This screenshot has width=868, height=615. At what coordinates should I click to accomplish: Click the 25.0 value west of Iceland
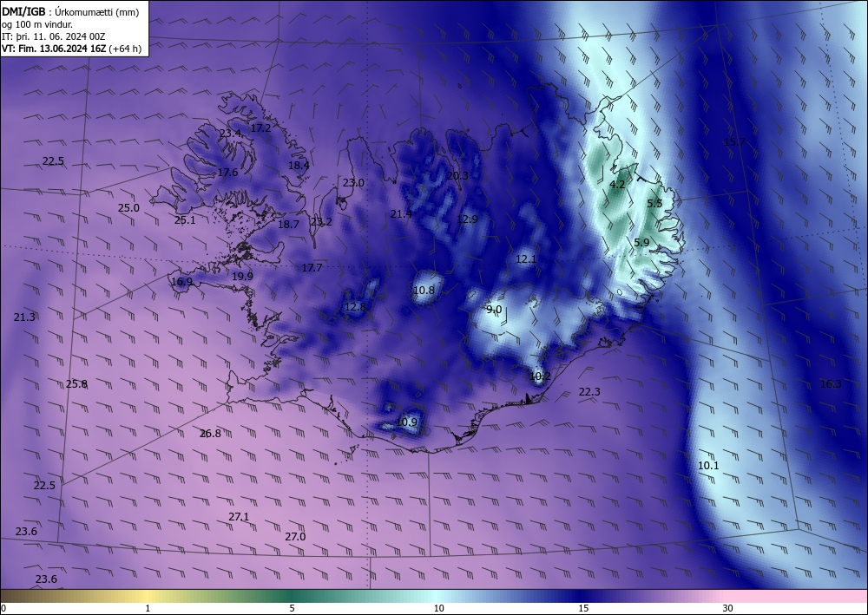click(129, 208)
